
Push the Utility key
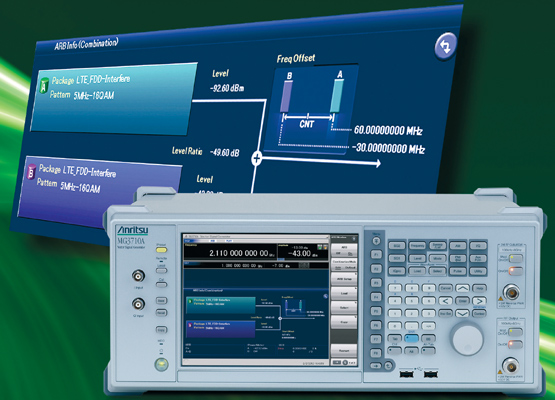(478, 271)
